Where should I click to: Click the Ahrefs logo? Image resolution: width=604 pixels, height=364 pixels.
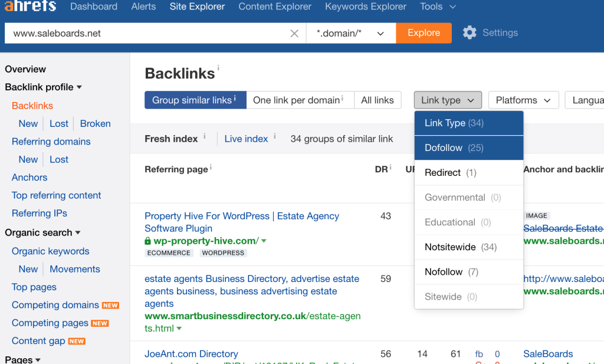coord(30,6)
